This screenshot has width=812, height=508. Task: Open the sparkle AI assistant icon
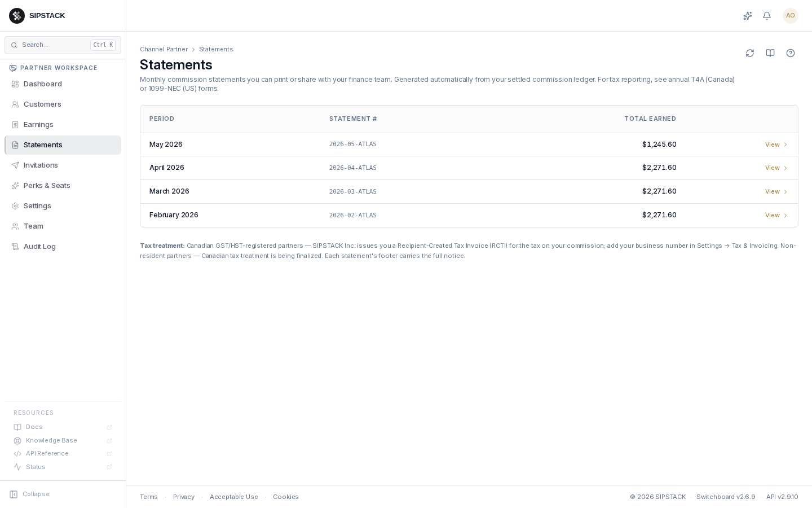pos(748,16)
